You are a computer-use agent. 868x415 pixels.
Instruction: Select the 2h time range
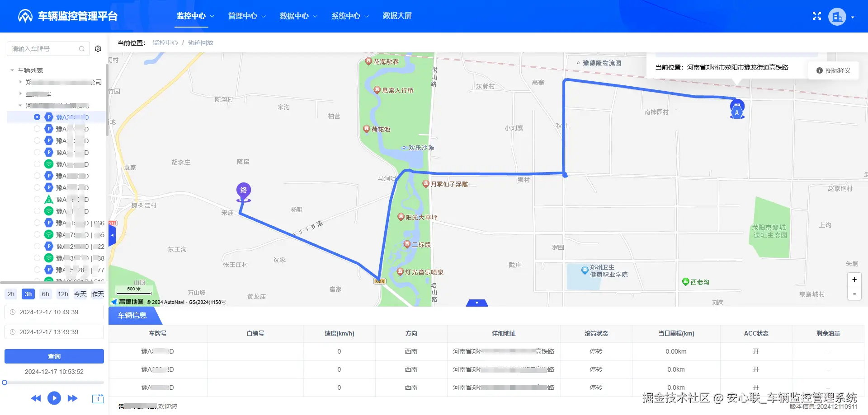(x=11, y=294)
